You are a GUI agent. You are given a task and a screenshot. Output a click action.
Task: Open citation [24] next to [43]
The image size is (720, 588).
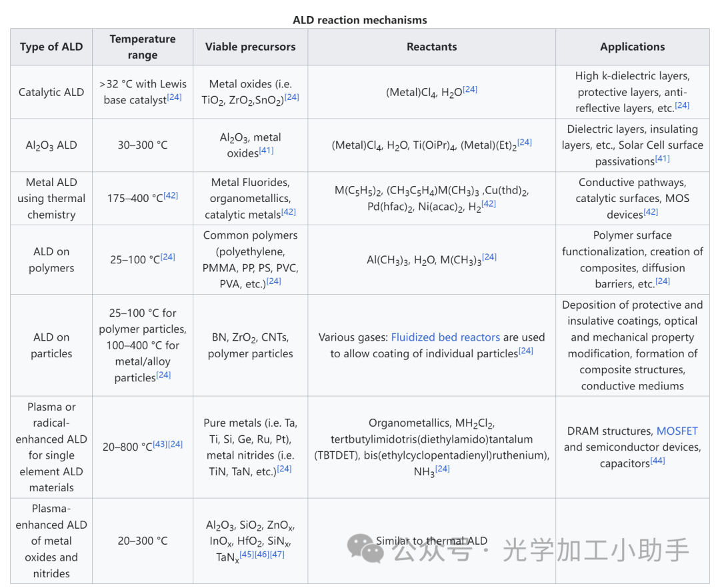pyautogui.click(x=175, y=444)
